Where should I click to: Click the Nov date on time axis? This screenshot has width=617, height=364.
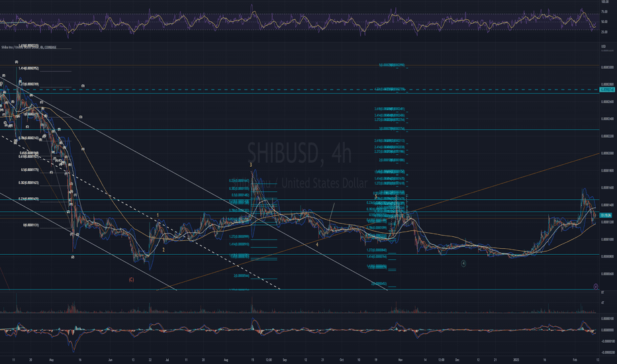point(400,359)
